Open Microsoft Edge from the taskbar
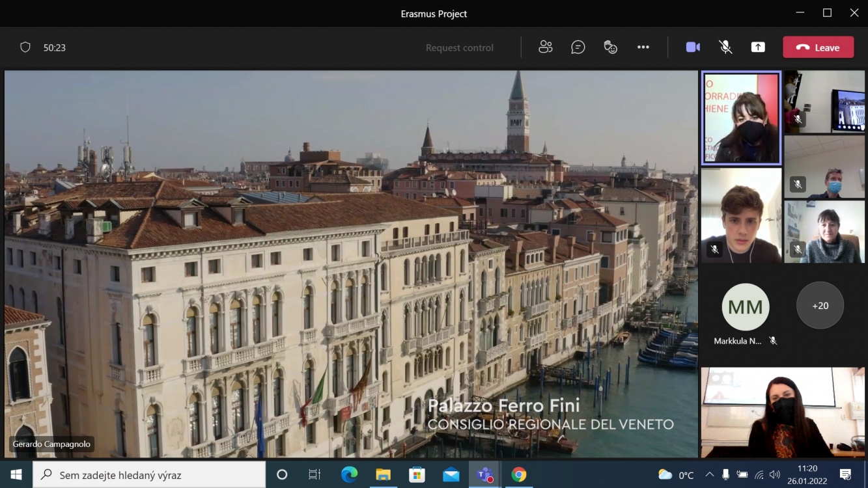 [349, 475]
